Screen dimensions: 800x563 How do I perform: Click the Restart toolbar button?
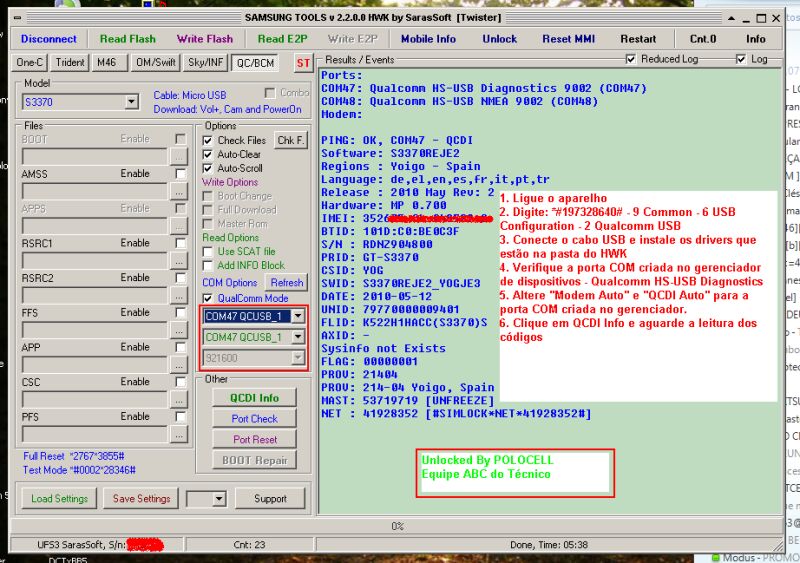pyautogui.click(x=638, y=39)
